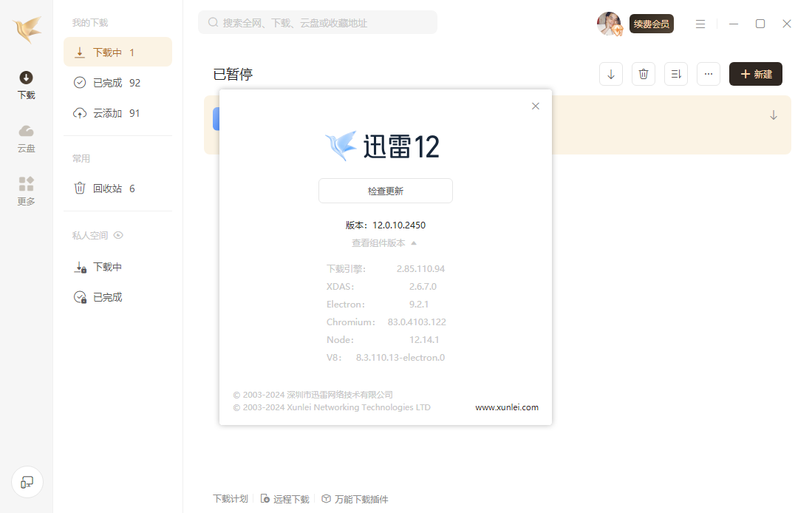The image size is (812, 513).
Task: Open the "..." more options dropdown
Action: click(708, 74)
